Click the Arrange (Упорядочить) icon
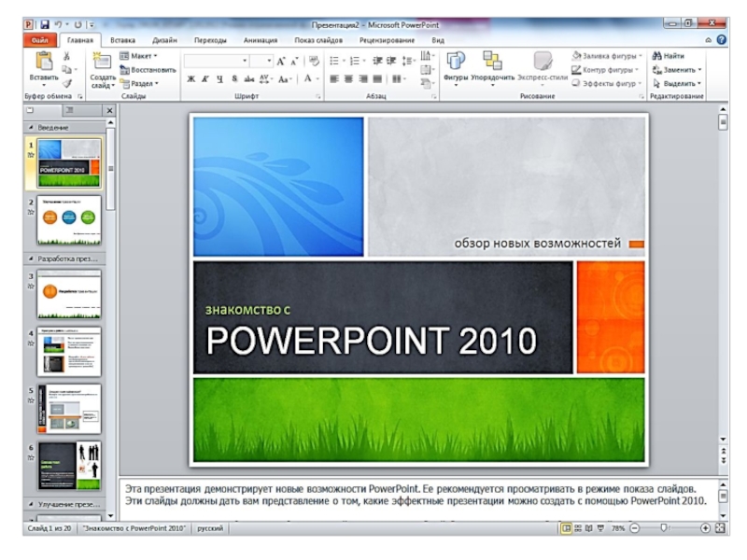Viewport: 747px width, 560px height. (x=492, y=62)
